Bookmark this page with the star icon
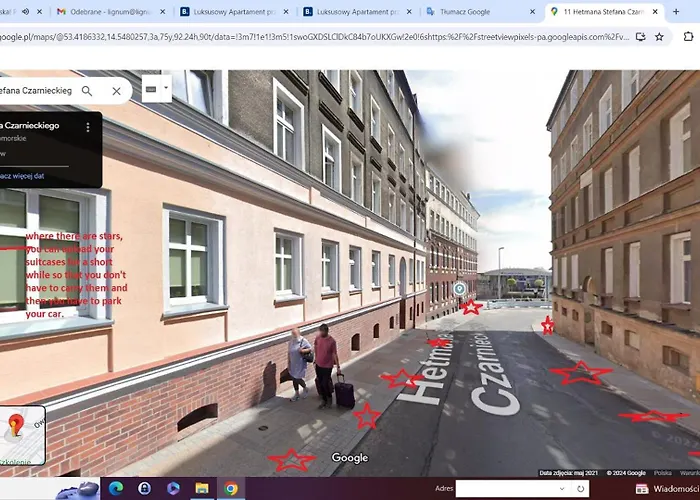Screen dimensions: 700x500 point(659,36)
